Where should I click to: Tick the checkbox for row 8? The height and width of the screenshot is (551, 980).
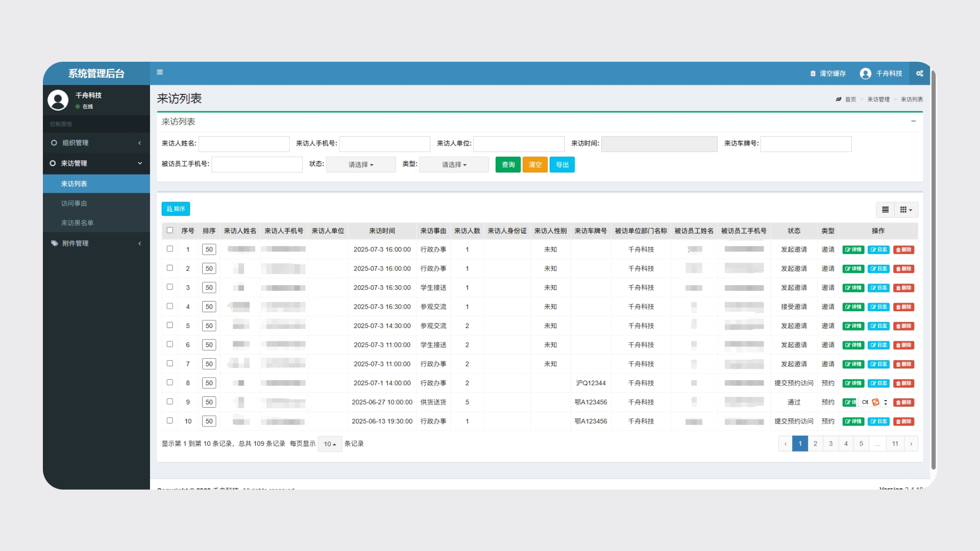170,382
